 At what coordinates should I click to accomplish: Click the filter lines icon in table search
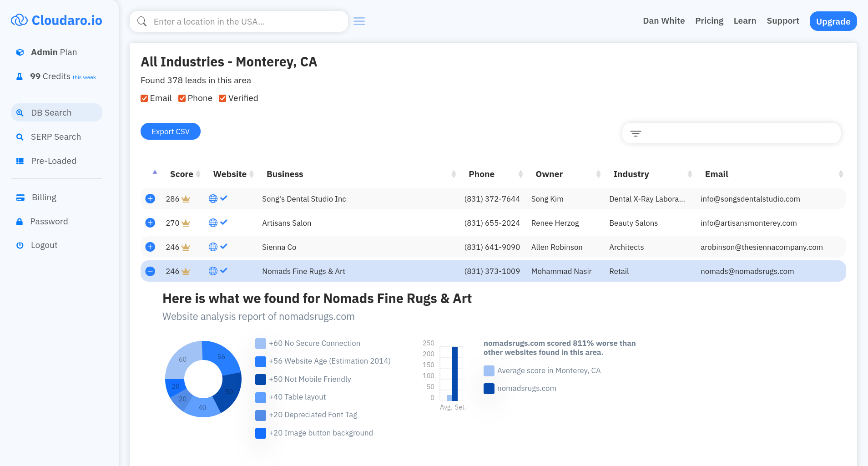click(x=636, y=133)
